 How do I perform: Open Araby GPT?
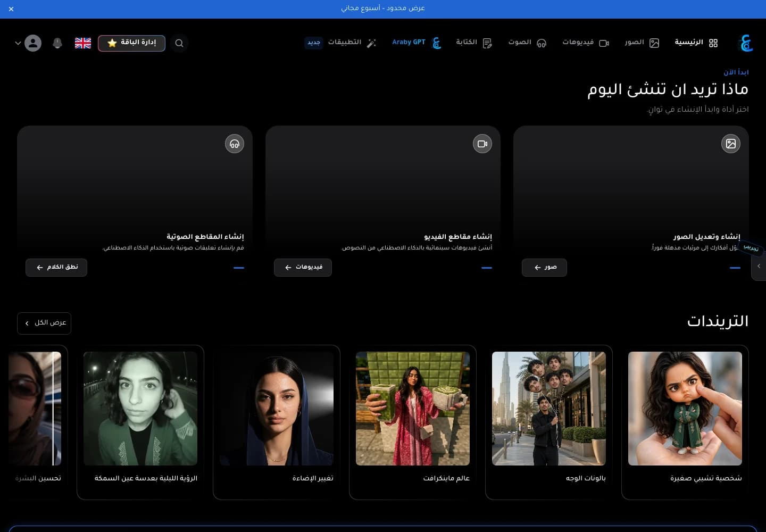[417, 43]
